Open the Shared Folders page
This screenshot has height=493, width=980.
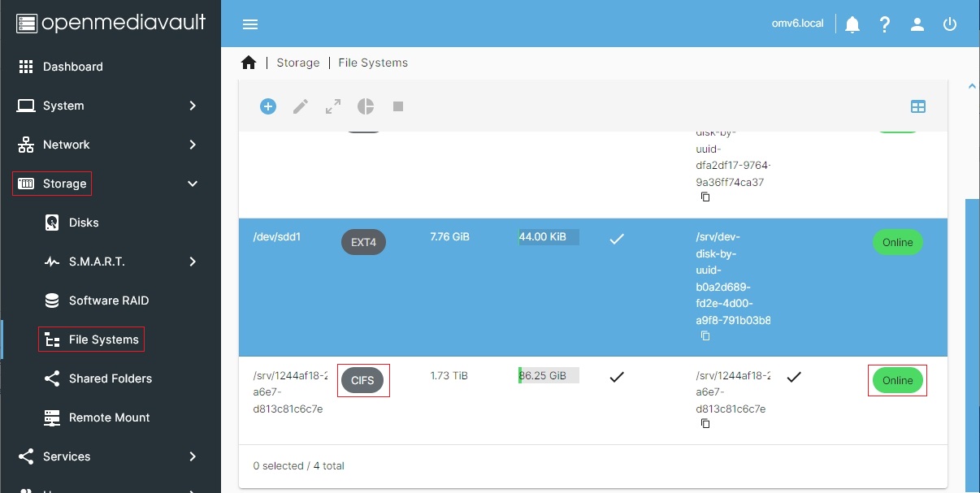[x=110, y=378]
